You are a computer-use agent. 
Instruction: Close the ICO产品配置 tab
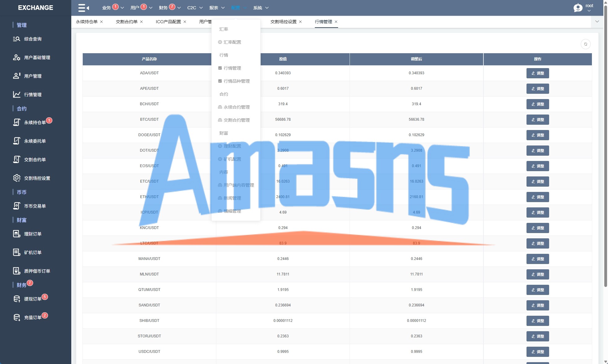coord(185,22)
